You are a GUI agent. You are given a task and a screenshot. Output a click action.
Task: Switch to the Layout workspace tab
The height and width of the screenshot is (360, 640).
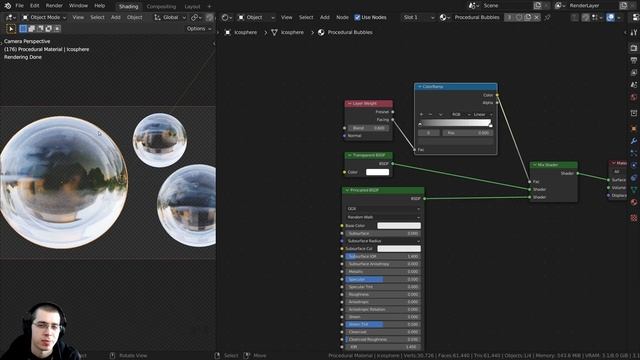click(x=192, y=7)
